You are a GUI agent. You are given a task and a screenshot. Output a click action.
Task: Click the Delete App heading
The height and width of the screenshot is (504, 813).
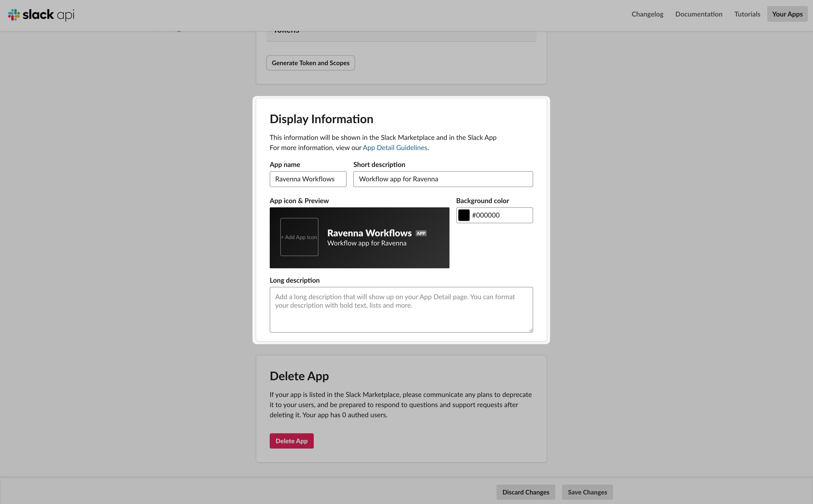(299, 376)
